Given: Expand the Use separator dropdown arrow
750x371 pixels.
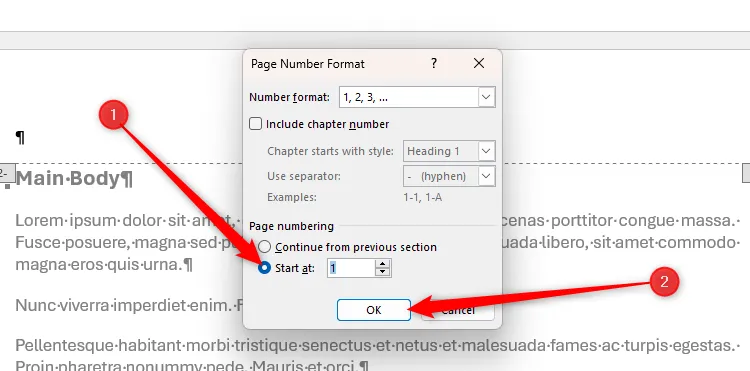Looking at the screenshot, I should click(486, 176).
